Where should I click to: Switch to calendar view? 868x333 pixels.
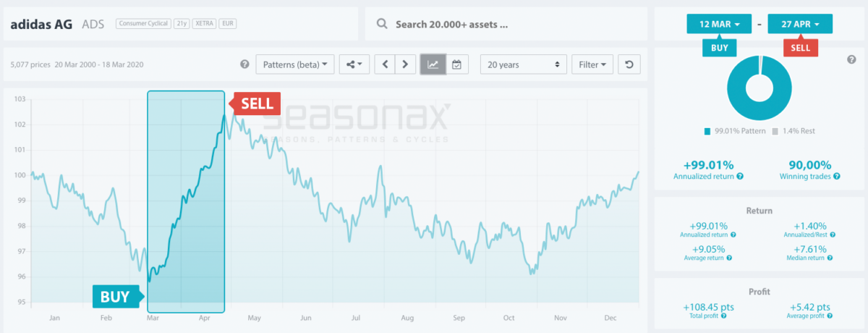(456, 64)
